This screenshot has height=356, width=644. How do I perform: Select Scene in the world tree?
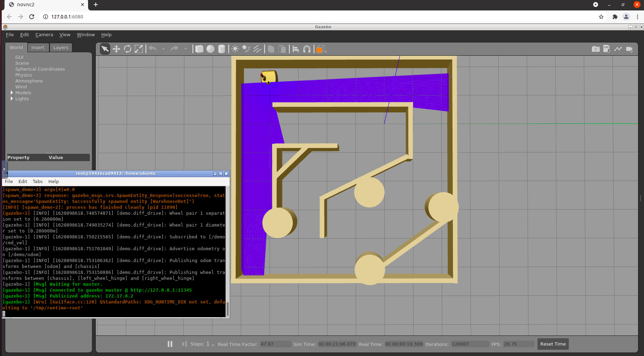(22, 63)
